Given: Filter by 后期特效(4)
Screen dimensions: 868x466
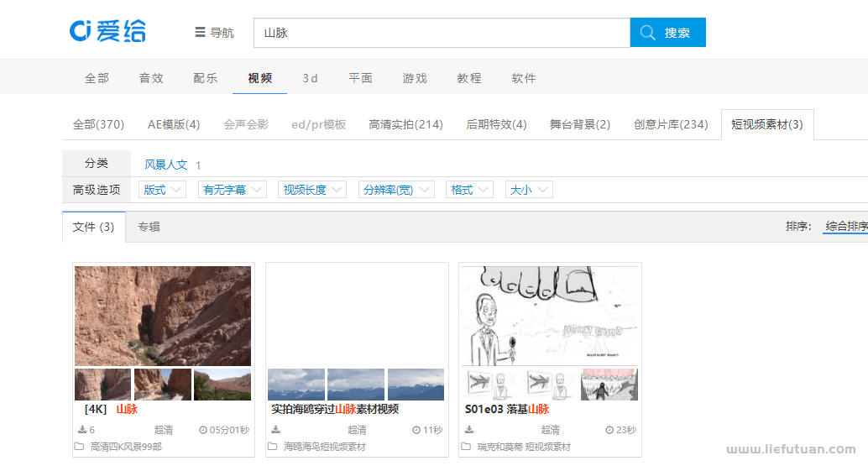Looking at the screenshot, I should coord(497,124).
